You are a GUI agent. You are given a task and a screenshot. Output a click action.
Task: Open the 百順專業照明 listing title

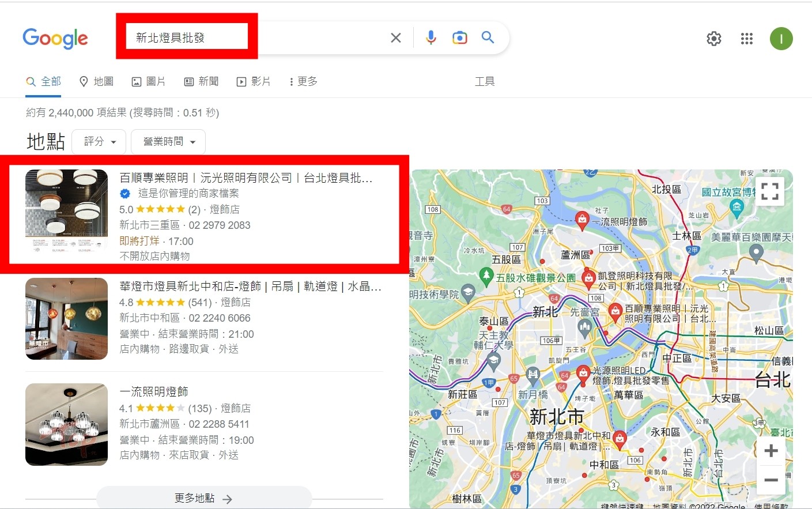pyautogui.click(x=246, y=178)
